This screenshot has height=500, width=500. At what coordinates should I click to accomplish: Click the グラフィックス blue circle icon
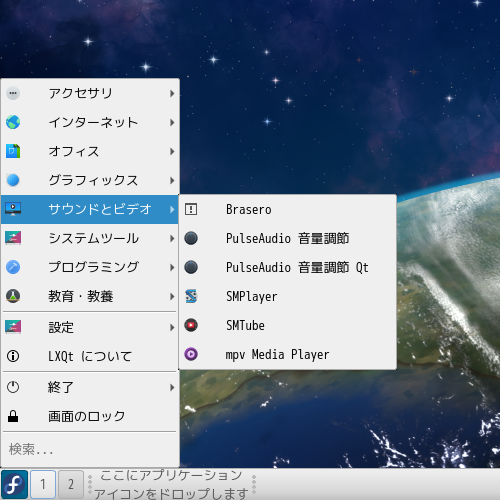pos(13,180)
